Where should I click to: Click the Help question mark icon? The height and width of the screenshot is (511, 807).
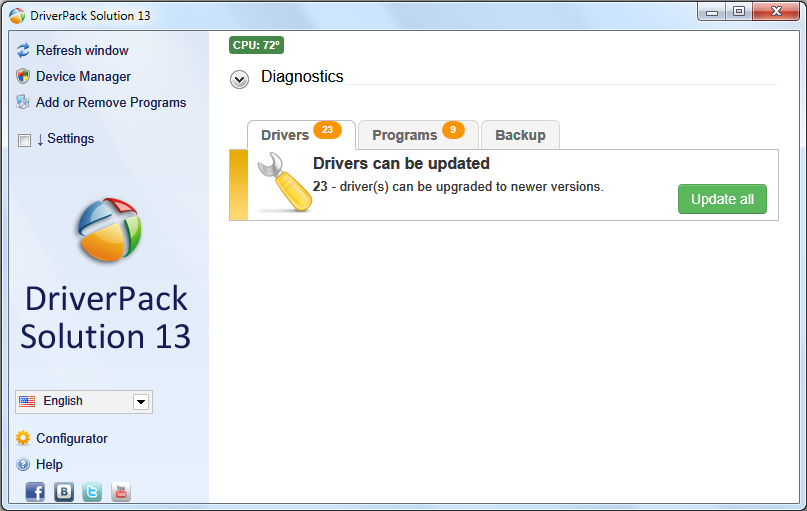pyautogui.click(x=23, y=464)
